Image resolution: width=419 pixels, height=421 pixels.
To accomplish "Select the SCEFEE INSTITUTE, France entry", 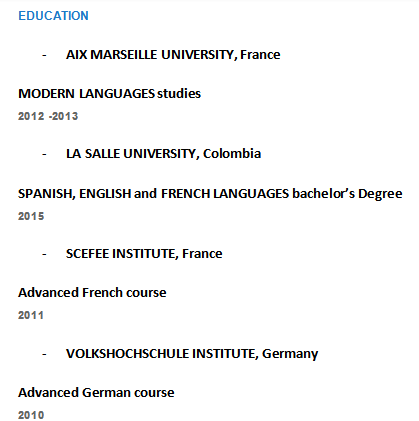I will click(144, 254).
